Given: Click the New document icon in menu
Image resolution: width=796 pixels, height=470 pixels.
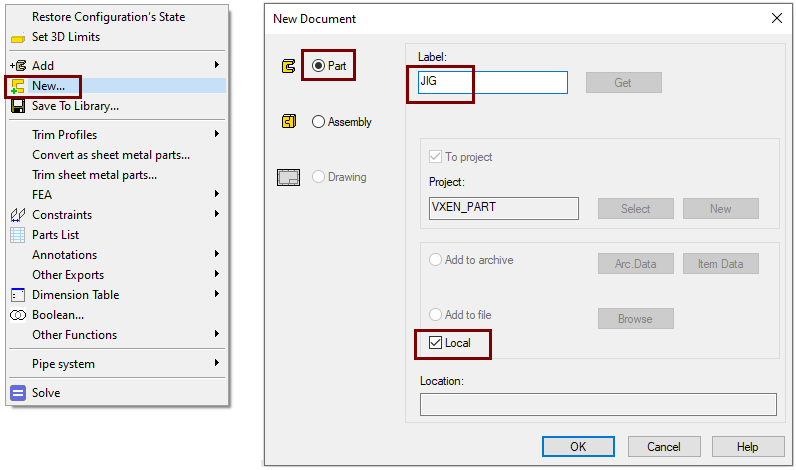Looking at the screenshot, I should pyautogui.click(x=17, y=86).
